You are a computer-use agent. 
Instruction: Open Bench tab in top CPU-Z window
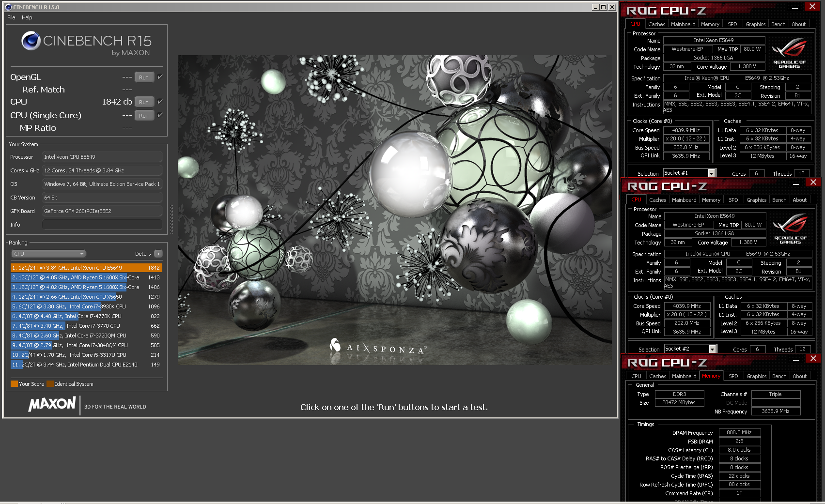[778, 24]
